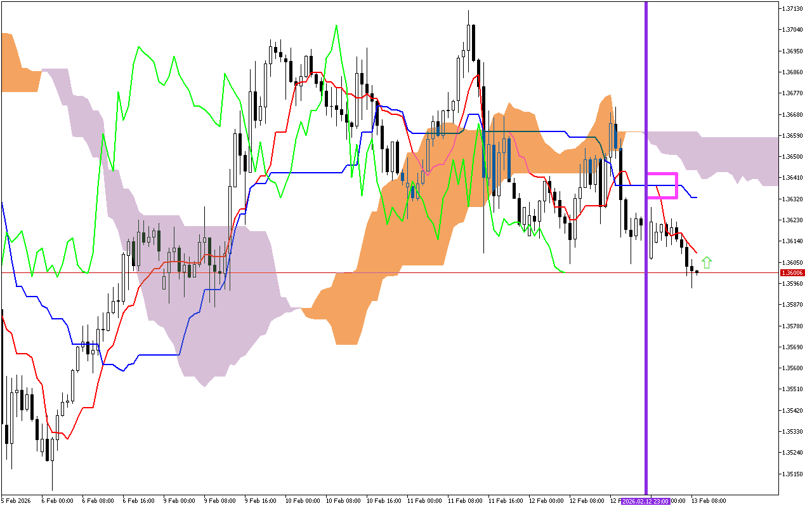The image size is (812, 508).
Task: Click the 13 Feb 08:00 axis label
Action: coord(708,500)
